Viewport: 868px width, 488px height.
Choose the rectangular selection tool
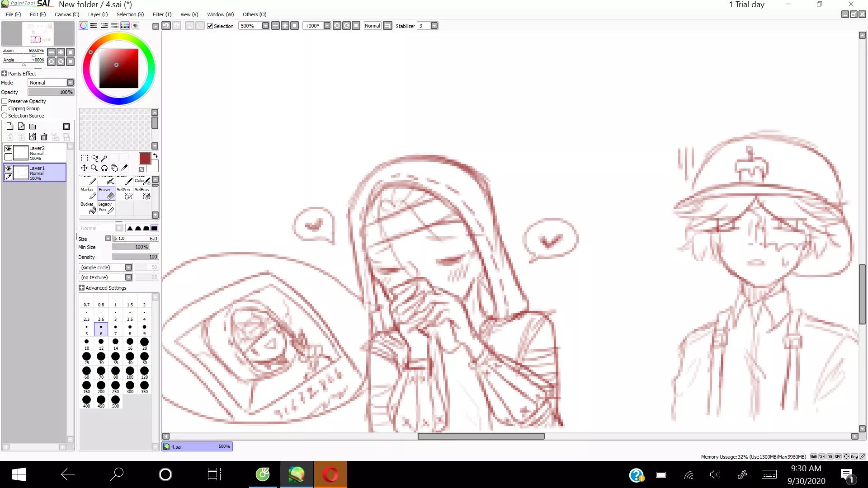[85, 158]
